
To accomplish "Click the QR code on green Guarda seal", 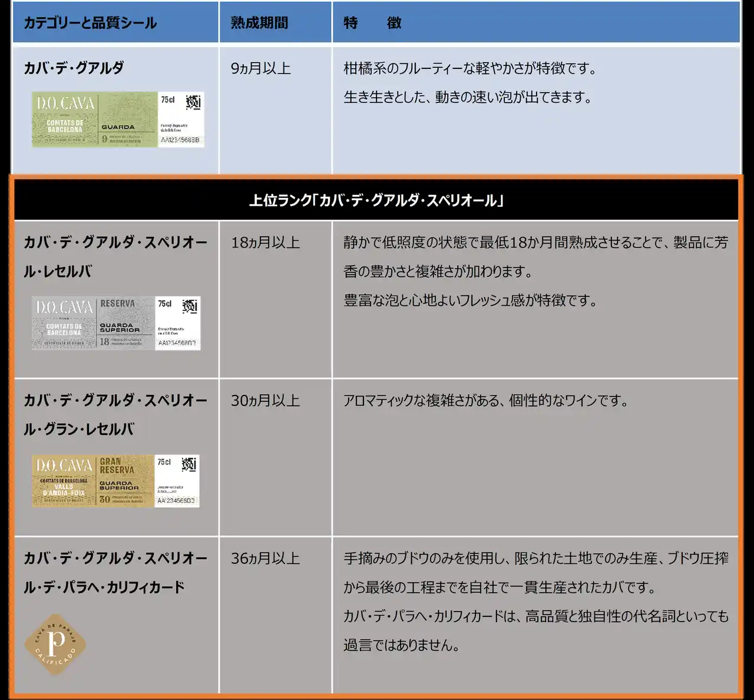I will (x=193, y=103).
